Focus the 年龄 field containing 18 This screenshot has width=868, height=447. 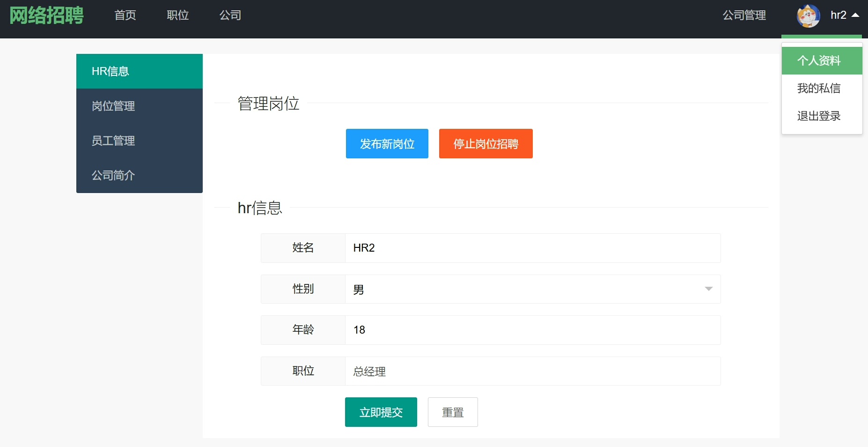point(533,330)
